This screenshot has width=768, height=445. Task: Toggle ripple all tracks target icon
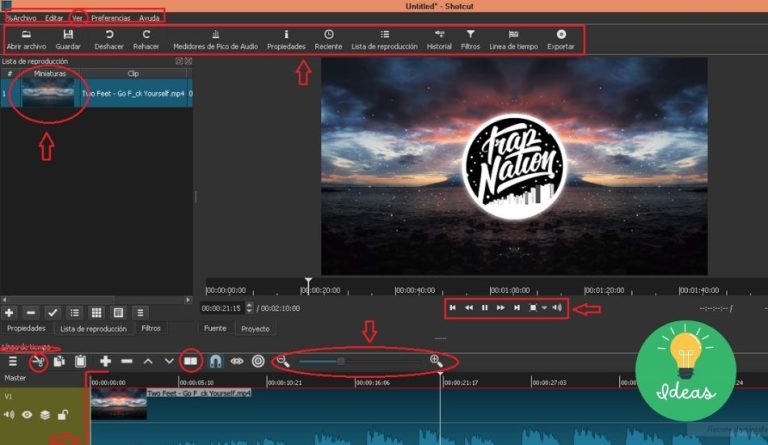coord(258,361)
